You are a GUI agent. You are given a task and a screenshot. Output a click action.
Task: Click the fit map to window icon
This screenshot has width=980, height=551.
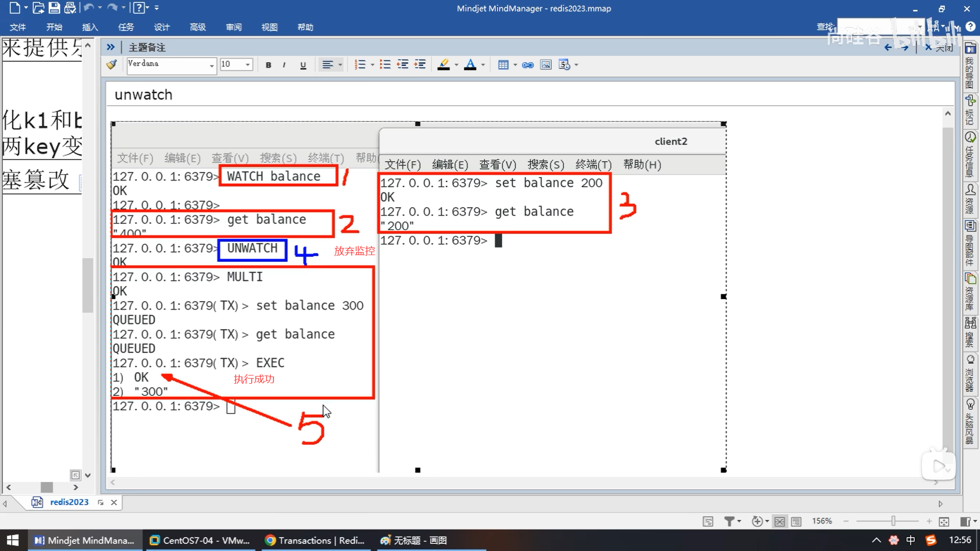(x=944, y=521)
